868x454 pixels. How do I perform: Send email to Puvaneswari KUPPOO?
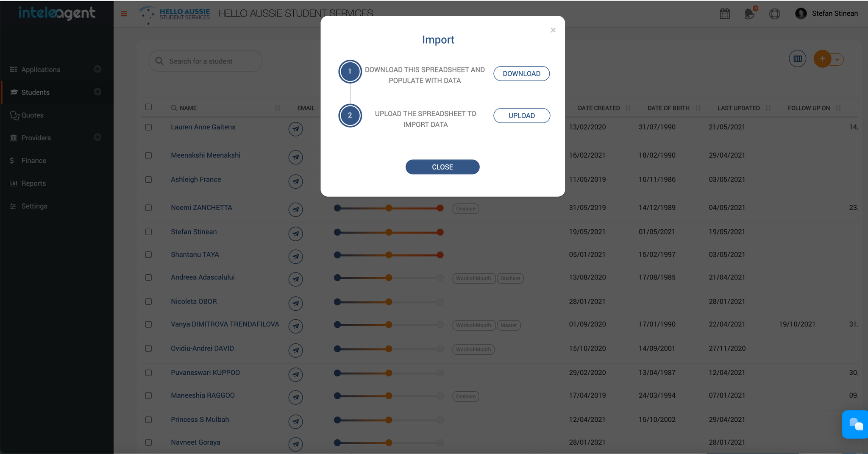point(295,374)
